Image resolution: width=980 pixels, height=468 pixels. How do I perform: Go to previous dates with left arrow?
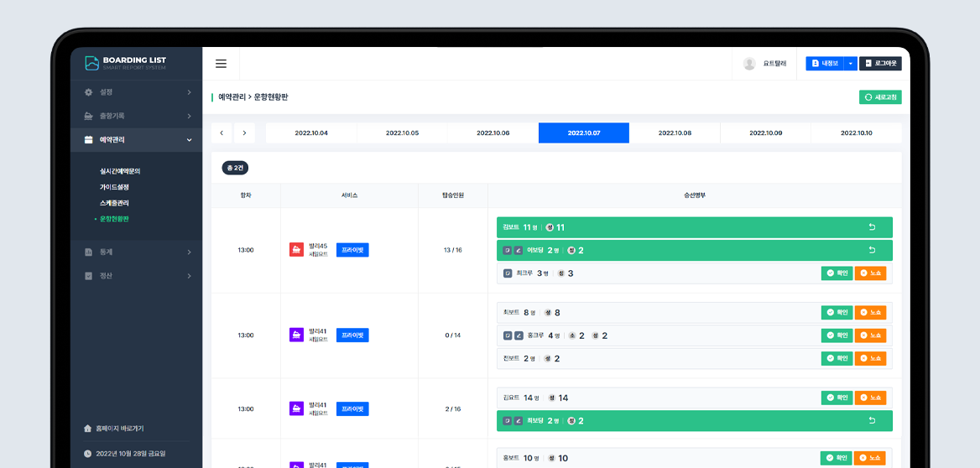222,133
